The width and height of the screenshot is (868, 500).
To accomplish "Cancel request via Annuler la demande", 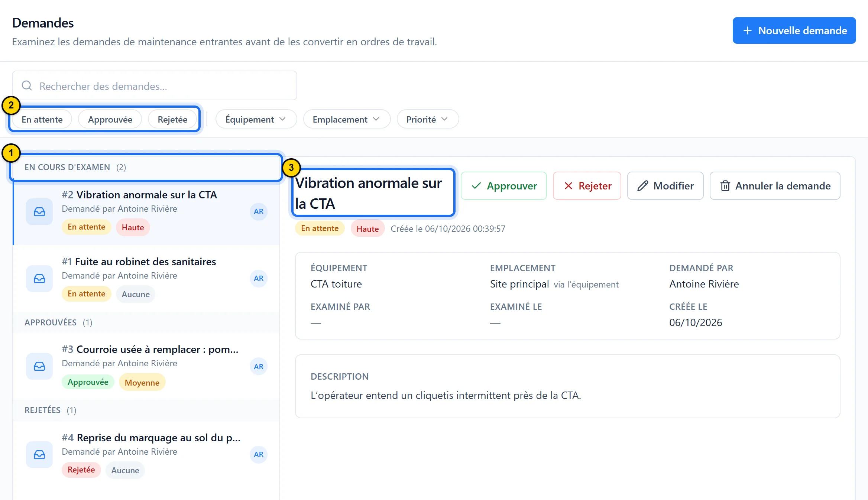I will tap(775, 186).
